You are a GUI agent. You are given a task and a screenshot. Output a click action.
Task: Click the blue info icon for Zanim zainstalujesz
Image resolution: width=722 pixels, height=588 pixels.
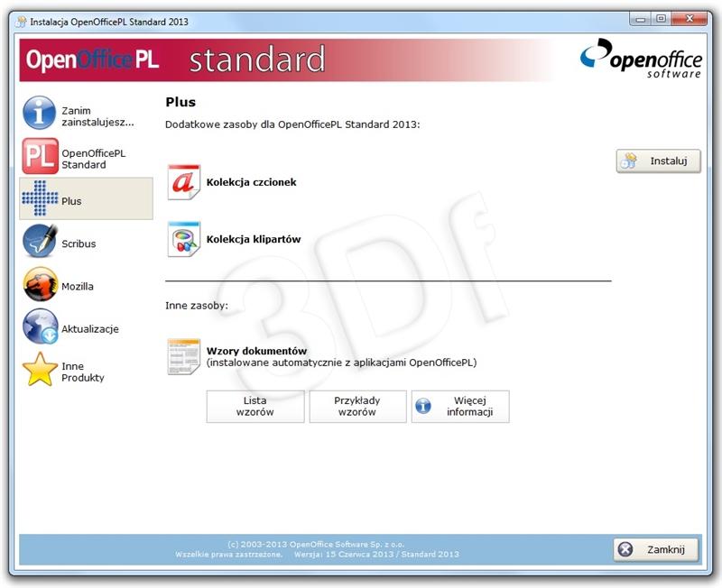pyautogui.click(x=40, y=113)
